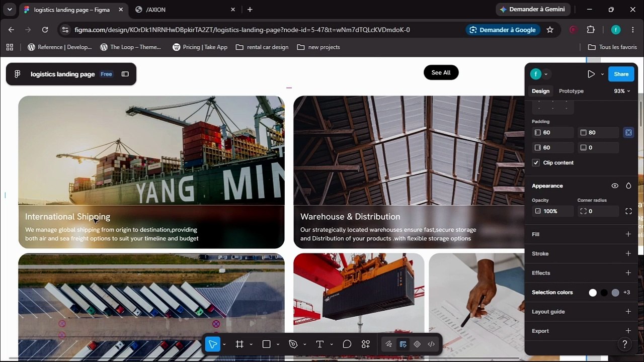Expand the Frame tool options chevron
Screen dimensions: 644x362
point(251,344)
